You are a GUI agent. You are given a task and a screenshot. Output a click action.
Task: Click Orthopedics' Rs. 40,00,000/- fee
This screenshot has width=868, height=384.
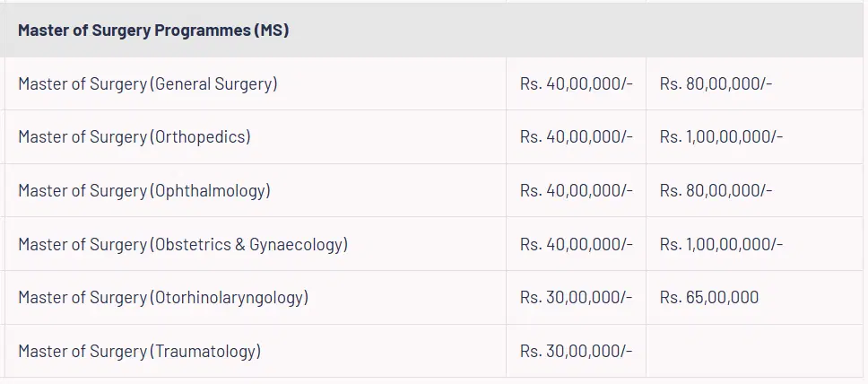click(577, 137)
